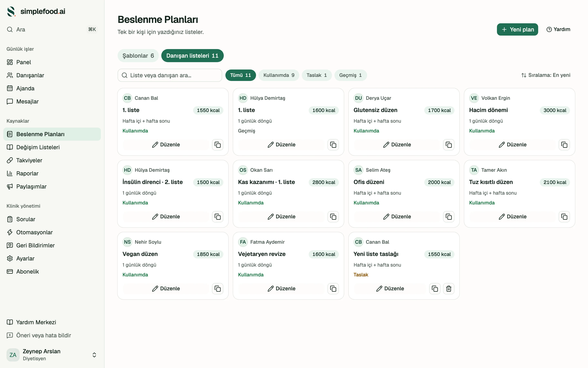Show all lists with Tümü filter
The height and width of the screenshot is (368, 588).
(x=241, y=75)
